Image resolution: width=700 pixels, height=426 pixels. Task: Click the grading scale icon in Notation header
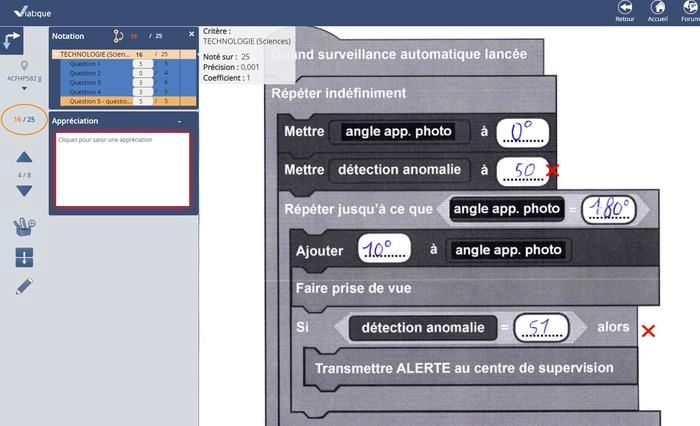pyautogui.click(x=118, y=35)
